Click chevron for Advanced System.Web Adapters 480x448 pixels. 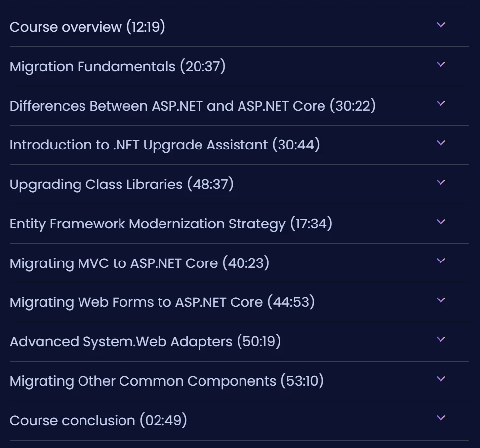[x=440, y=340]
